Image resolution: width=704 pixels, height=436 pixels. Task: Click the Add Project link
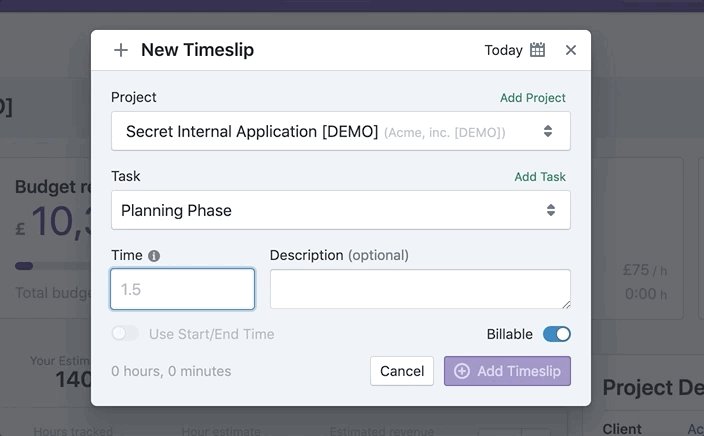tap(532, 98)
